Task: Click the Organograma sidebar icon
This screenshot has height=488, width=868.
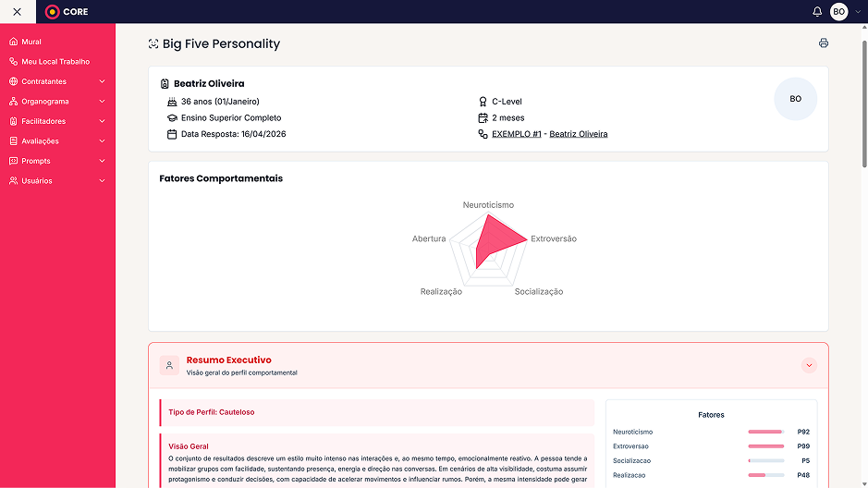Action: tap(13, 102)
